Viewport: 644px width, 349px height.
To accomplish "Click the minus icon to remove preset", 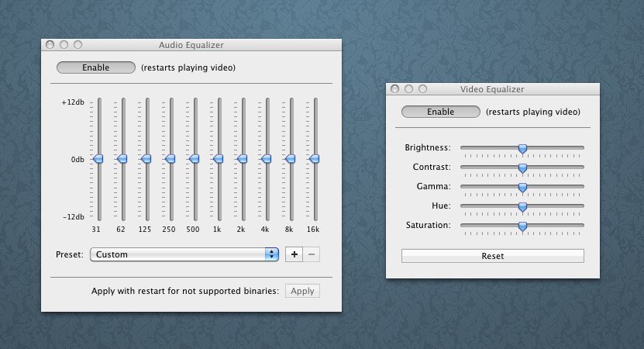I will tap(311, 254).
